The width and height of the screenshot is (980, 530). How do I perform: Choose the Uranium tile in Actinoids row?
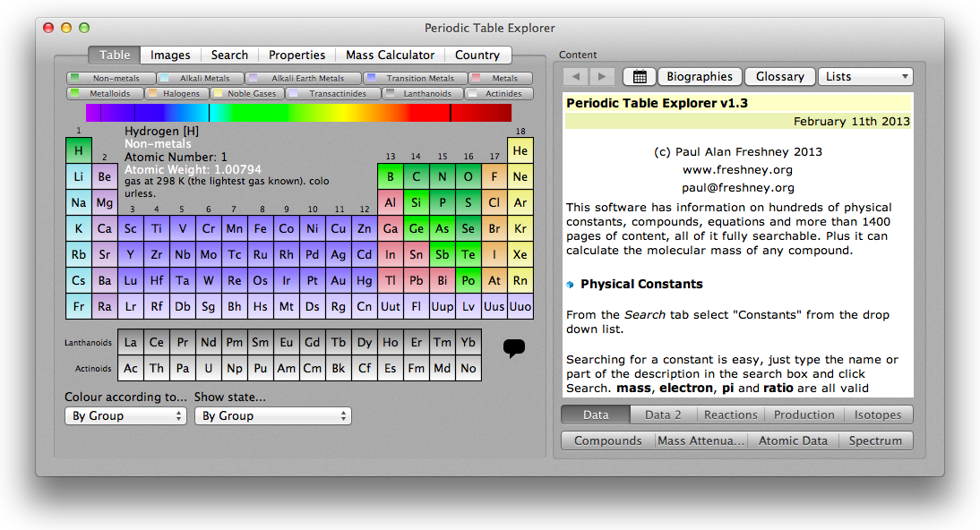coord(209,368)
